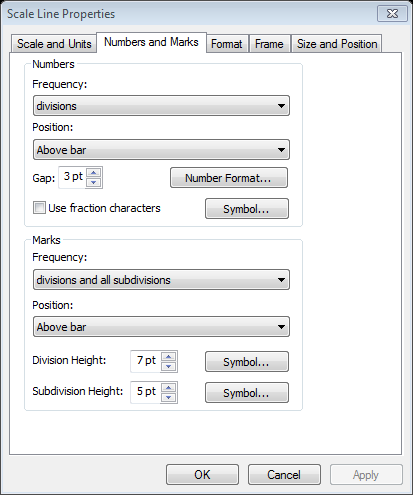Go to the Frame tab
The height and width of the screenshot is (495, 413).
(269, 44)
